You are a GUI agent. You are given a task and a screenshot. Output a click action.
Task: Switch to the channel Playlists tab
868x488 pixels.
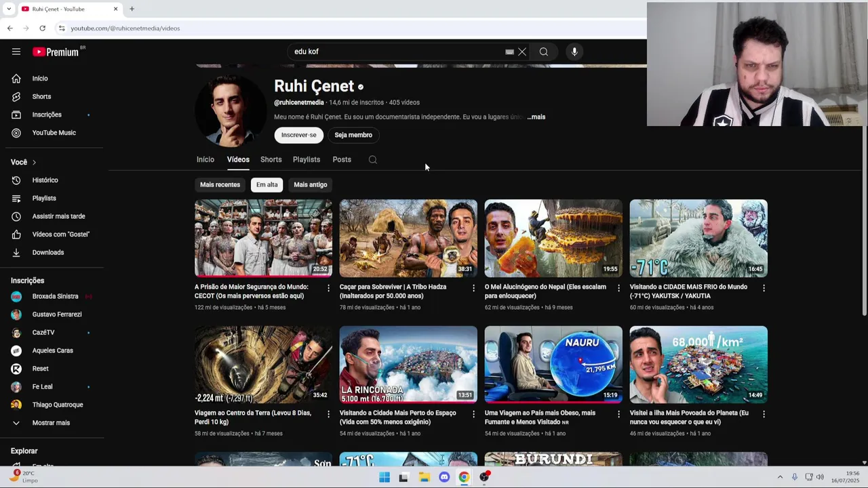click(307, 160)
